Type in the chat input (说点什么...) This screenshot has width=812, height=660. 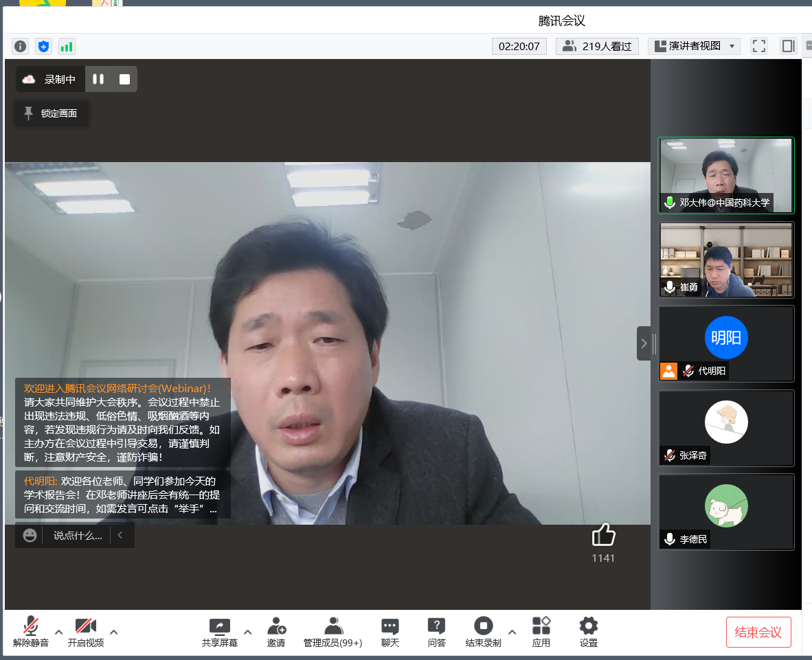point(78,535)
